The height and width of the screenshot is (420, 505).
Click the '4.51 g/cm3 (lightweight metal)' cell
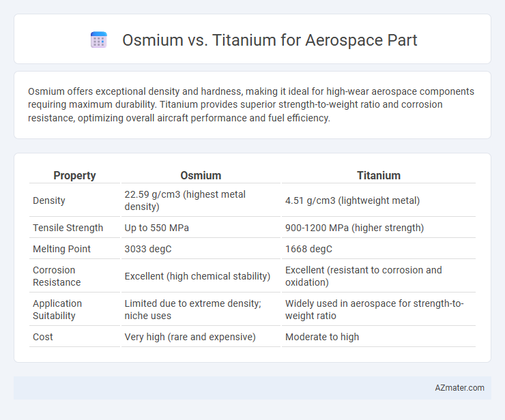pos(379,200)
